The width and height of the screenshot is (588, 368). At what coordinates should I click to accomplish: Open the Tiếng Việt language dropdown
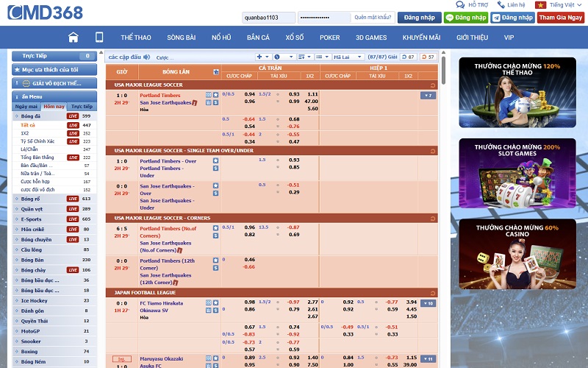559,5
